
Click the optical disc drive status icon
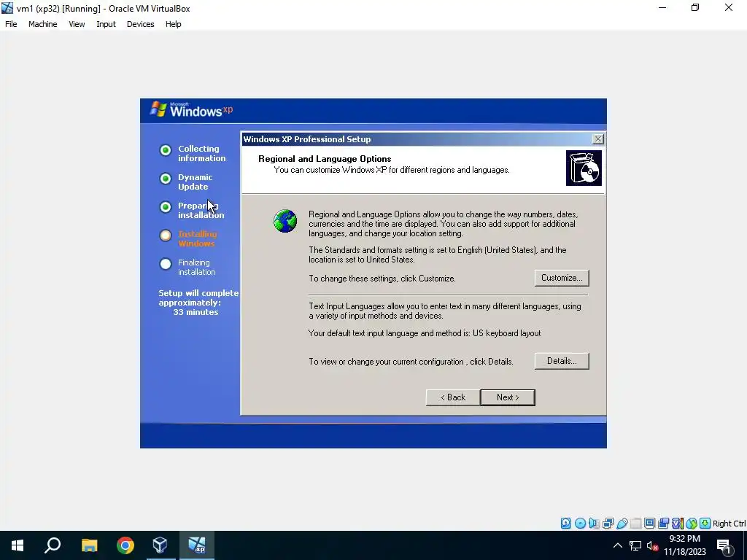coord(580,524)
